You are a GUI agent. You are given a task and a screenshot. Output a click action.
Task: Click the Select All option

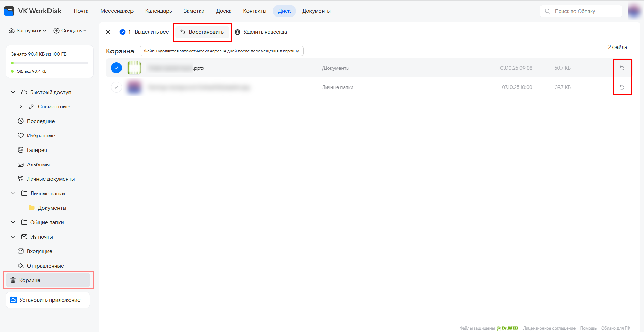click(x=151, y=32)
